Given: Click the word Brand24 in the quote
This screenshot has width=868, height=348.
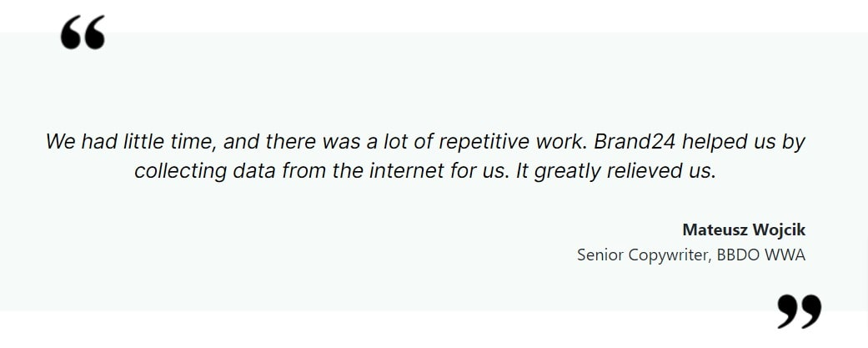Looking at the screenshot, I should coord(635,142).
